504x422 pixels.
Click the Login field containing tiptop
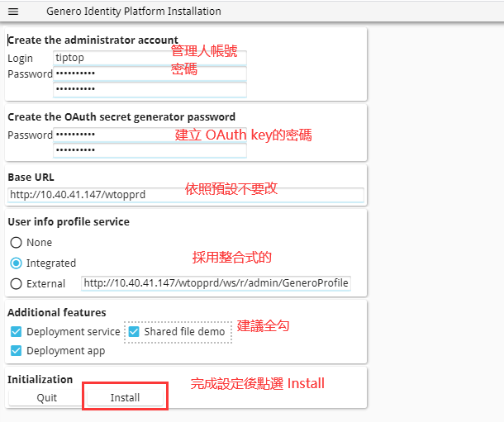150,58
